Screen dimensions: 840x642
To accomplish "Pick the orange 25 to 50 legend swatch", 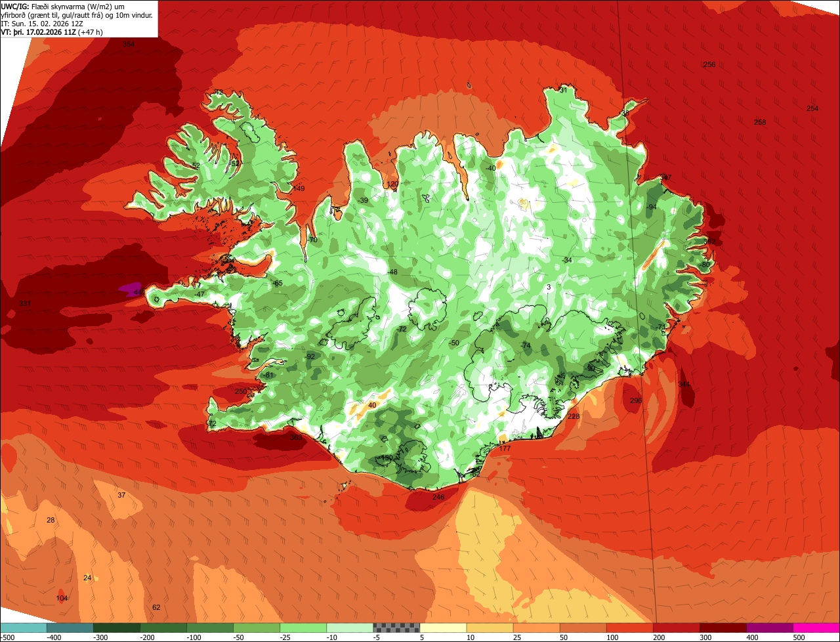I will [536, 628].
